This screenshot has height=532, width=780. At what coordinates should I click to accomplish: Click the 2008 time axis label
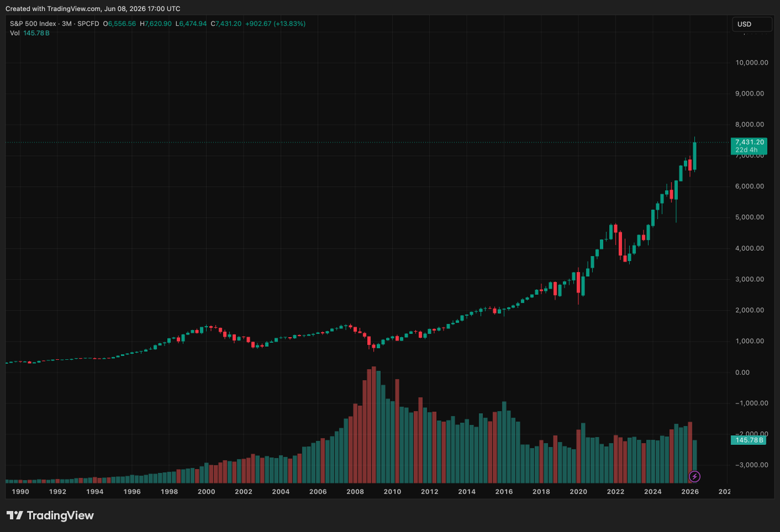tap(355, 492)
